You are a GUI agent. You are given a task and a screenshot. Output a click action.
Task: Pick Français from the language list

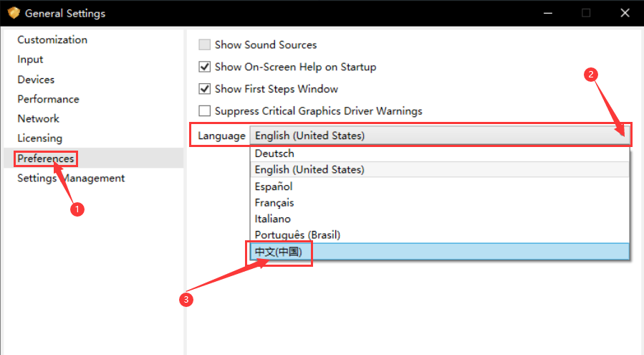tap(439, 202)
